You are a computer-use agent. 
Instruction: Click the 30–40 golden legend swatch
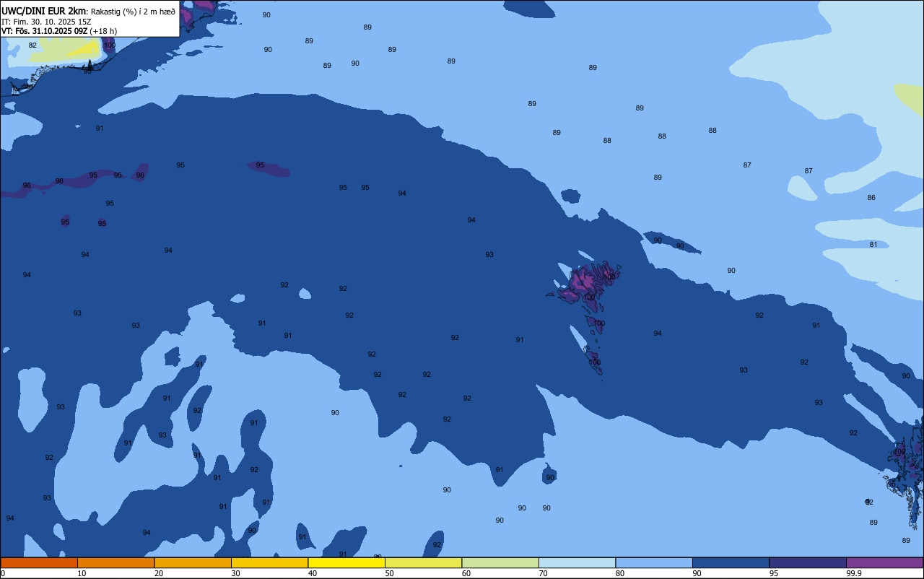[269, 562]
